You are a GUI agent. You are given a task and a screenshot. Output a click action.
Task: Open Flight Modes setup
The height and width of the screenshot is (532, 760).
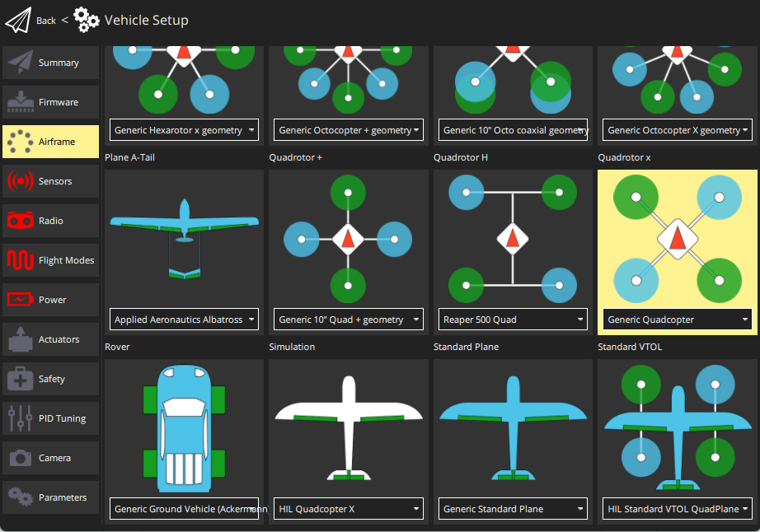coord(50,260)
